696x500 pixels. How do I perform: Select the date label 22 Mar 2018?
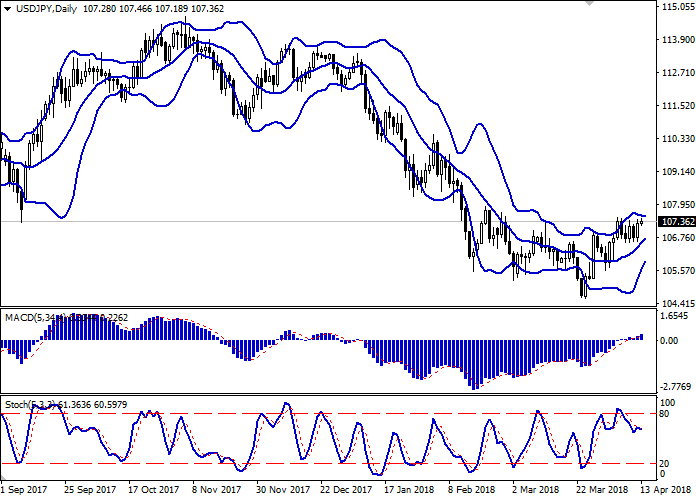[x=602, y=490]
